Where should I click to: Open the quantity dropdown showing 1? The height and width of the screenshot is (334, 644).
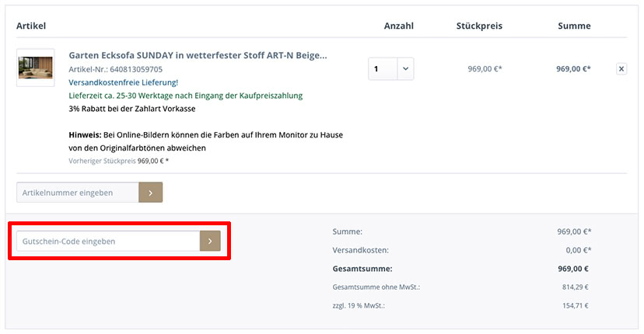point(391,69)
